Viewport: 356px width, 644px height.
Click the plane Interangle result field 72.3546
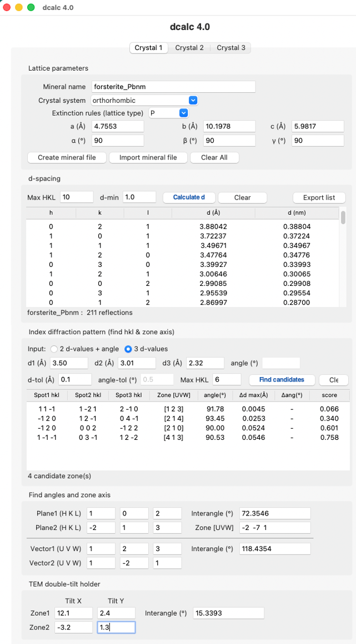(x=275, y=513)
